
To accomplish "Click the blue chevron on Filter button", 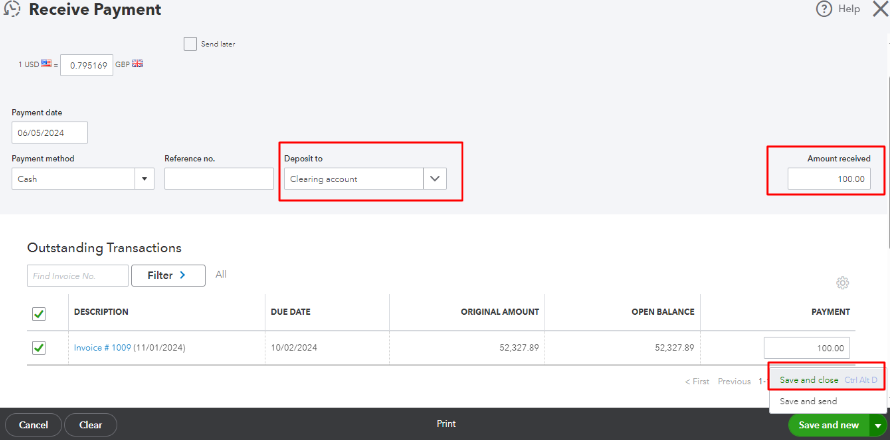I will coord(182,275).
